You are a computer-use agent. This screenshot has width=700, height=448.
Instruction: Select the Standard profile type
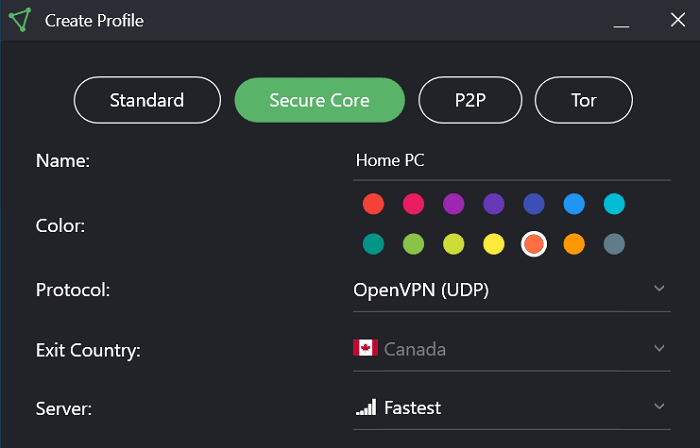(x=147, y=100)
